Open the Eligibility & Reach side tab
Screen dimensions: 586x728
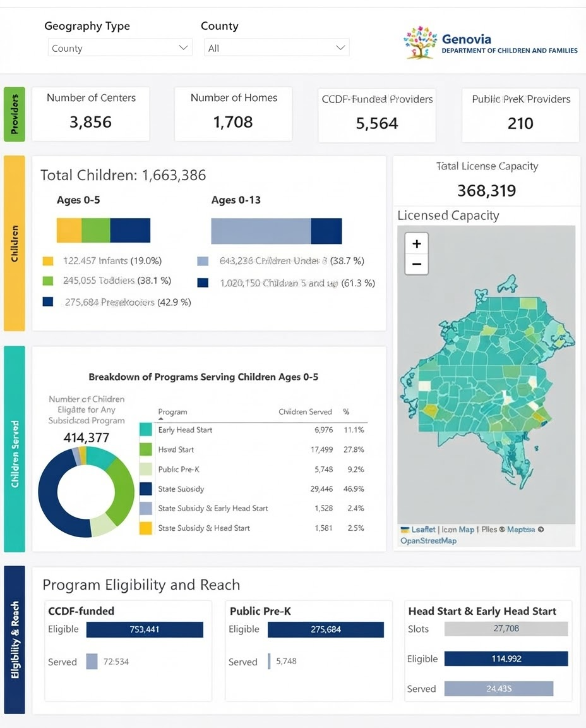coord(15,640)
